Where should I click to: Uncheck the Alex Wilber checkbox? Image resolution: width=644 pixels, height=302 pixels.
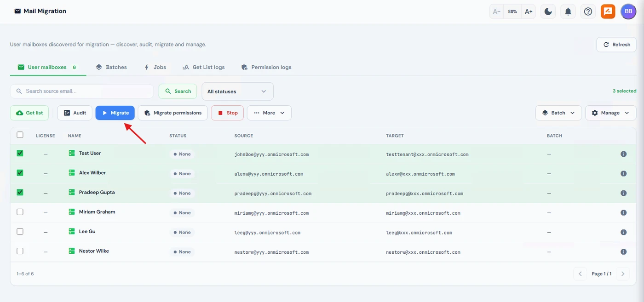[20, 173]
